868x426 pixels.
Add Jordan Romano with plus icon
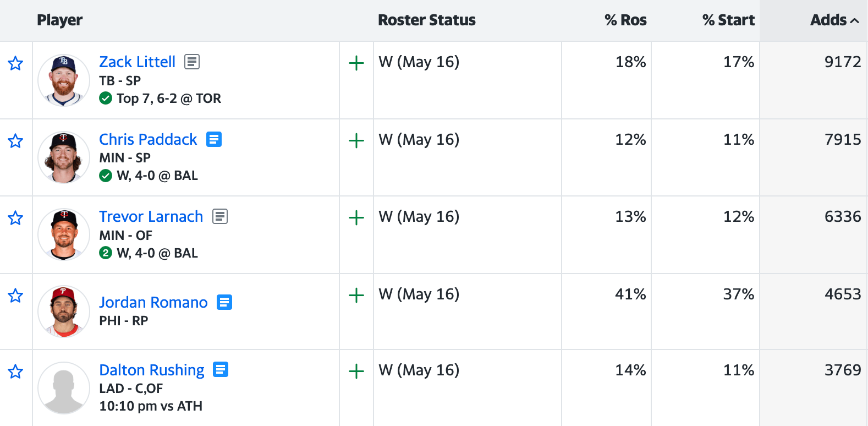(356, 296)
